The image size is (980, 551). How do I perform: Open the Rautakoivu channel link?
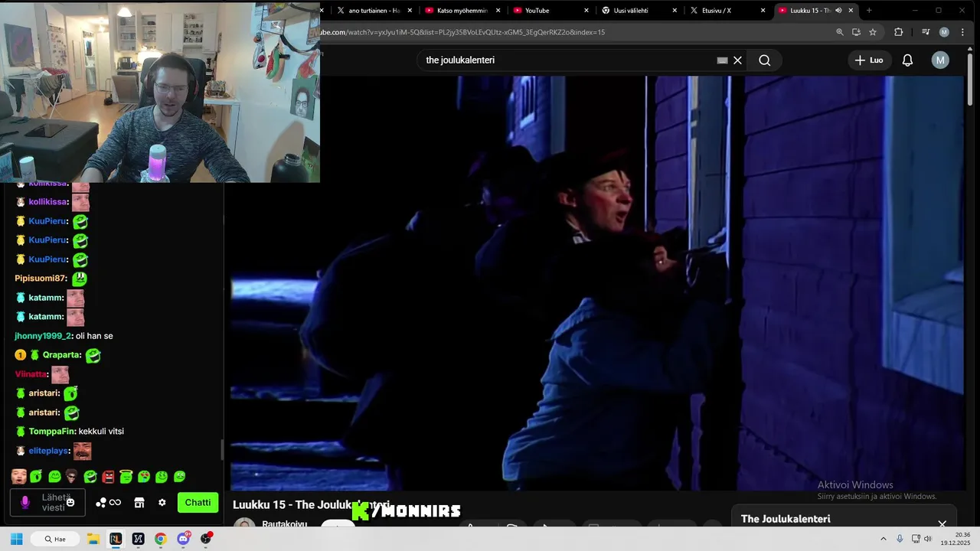[x=284, y=524]
